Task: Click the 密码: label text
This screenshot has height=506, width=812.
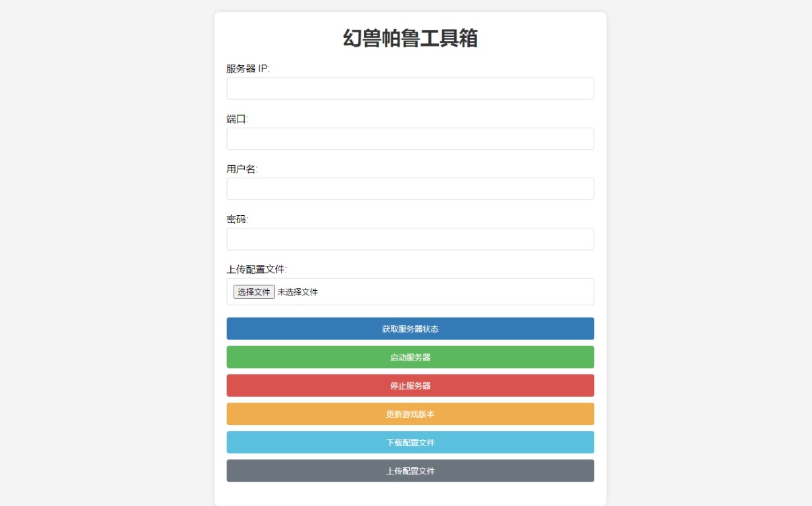Action: click(237, 219)
